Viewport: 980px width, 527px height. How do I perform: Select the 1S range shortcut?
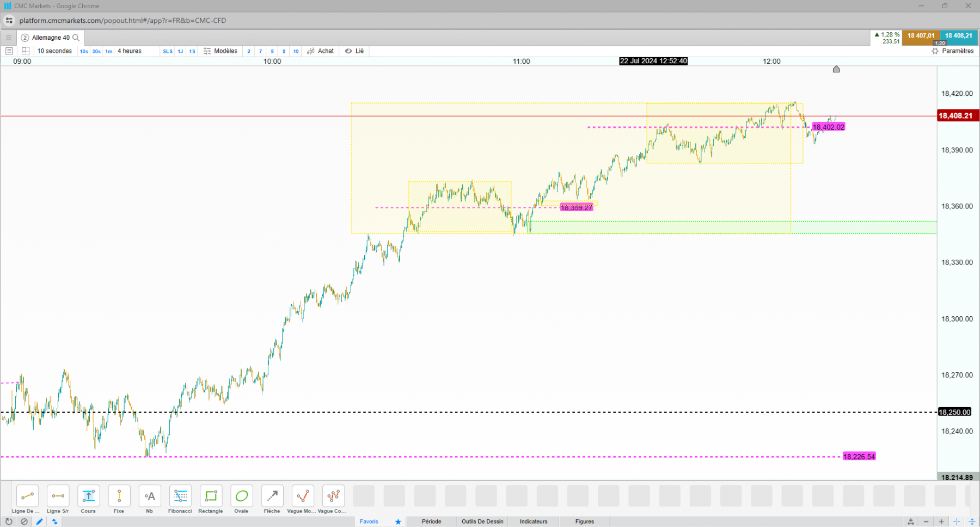coord(192,51)
